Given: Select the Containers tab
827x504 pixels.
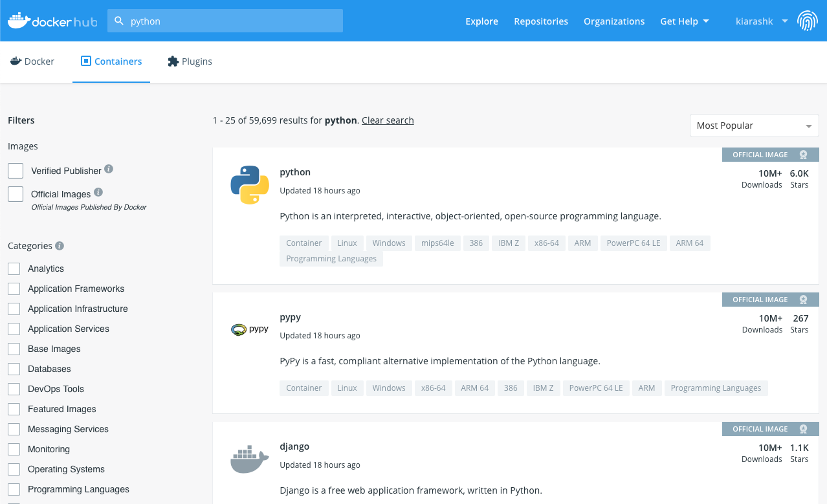Looking at the screenshot, I should pyautogui.click(x=111, y=61).
